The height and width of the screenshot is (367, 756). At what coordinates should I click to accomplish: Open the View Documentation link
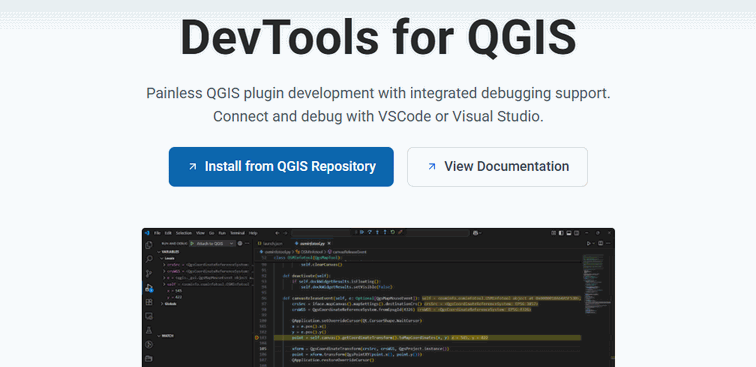click(497, 166)
